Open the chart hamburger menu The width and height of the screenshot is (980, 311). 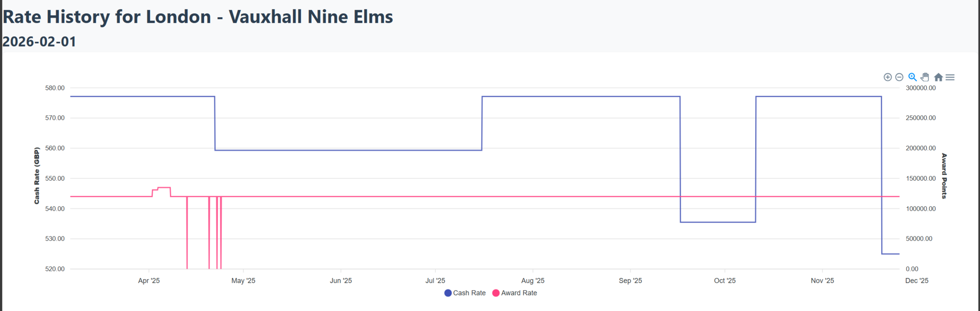coord(950,77)
